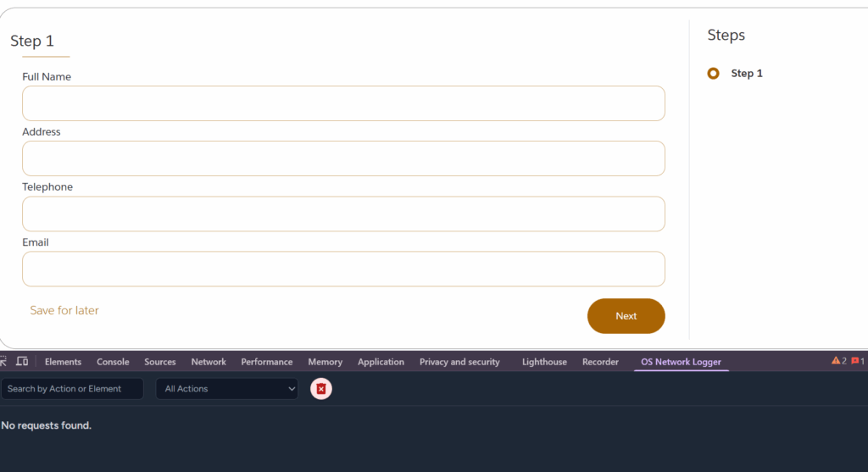Click the red issues flag icon
This screenshot has height=472, width=868.
tap(857, 361)
